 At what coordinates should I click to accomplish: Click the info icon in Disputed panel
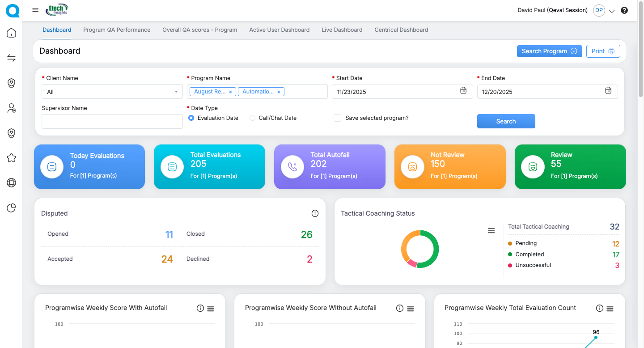coord(315,213)
